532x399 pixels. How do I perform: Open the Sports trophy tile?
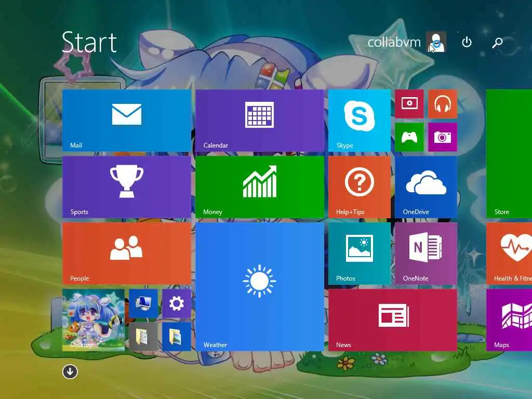(127, 187)
